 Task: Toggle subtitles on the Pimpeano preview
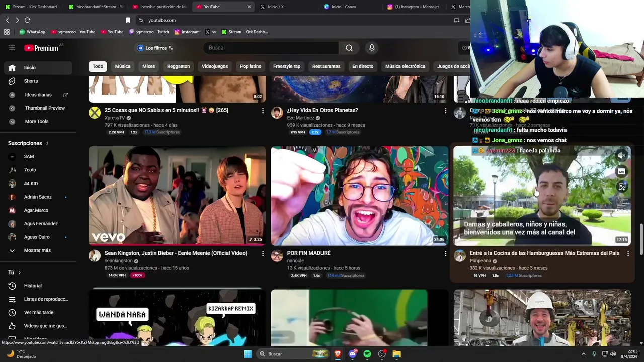622,172
